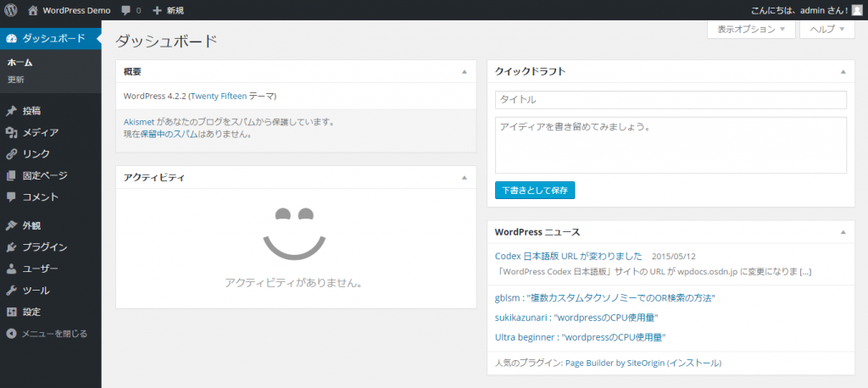Collapse the 概要 panel with its arrow

465,72
